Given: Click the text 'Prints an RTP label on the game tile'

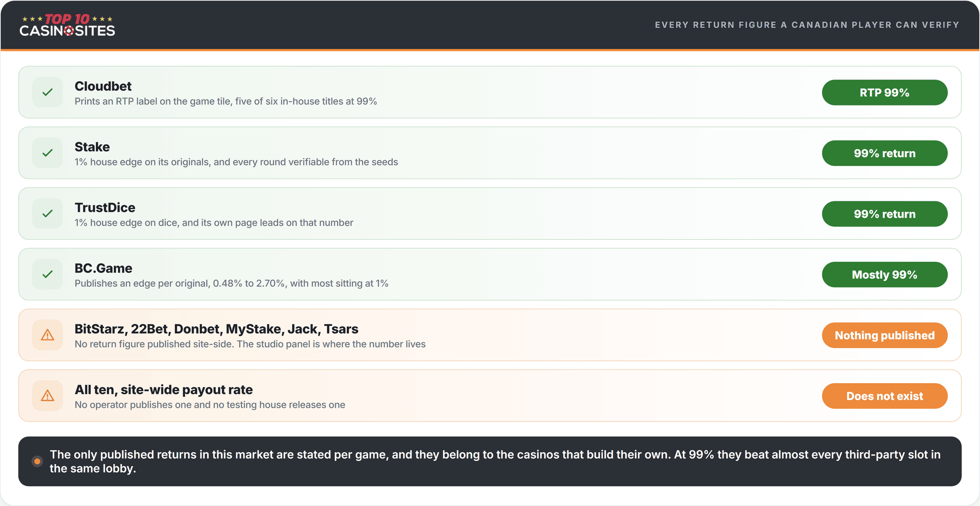Looking at the screenshot, I should [152, 101].
